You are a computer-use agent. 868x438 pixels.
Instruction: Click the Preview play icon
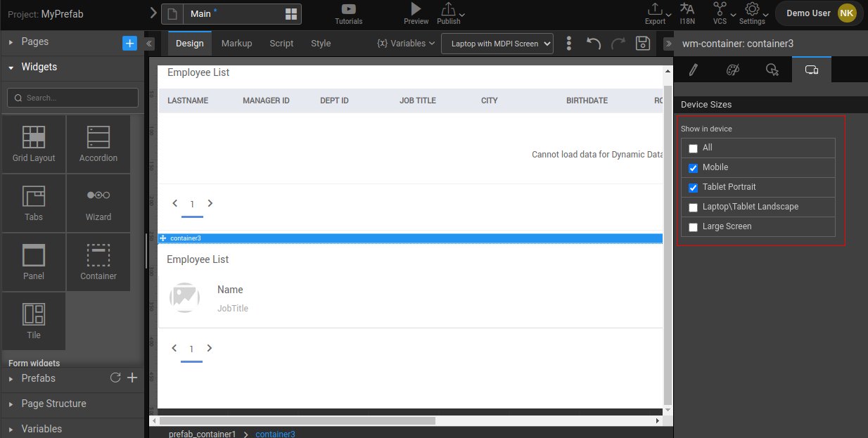click(x=416, y=9)
